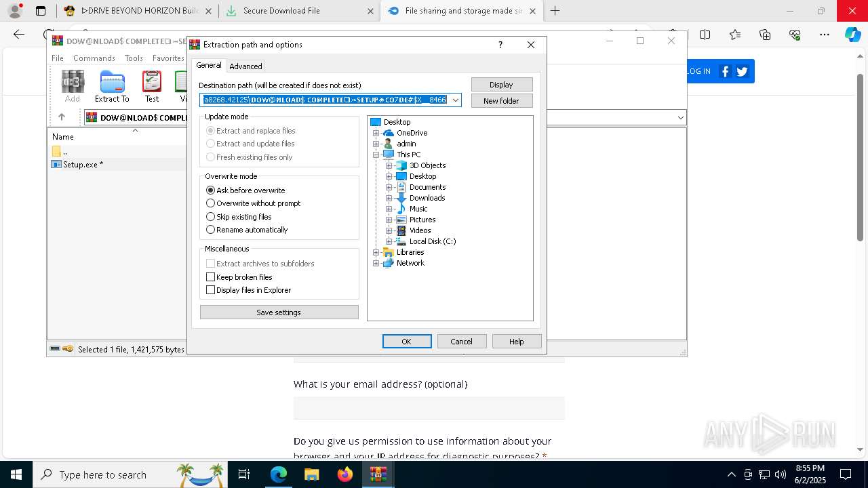The height and width of the screenshot is (488, 868).
Task: Select Downloads folder in tree
Action: tap(427, 198)
